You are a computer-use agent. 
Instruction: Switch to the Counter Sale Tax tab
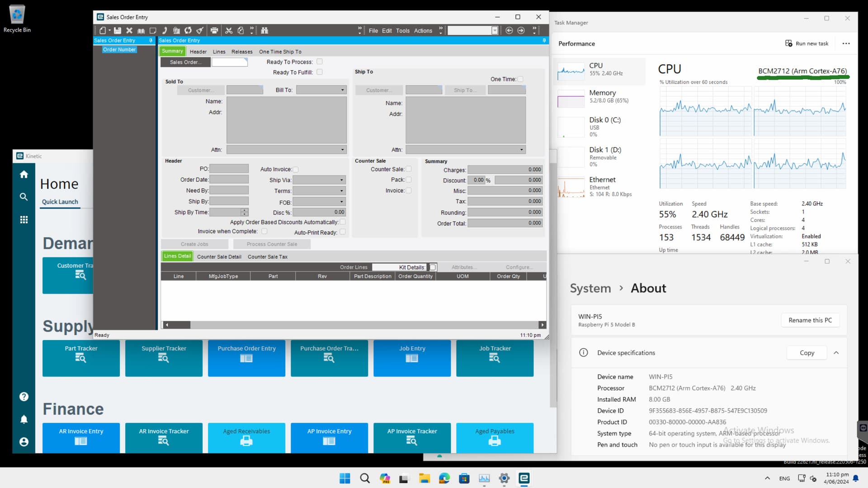(267, 257)
